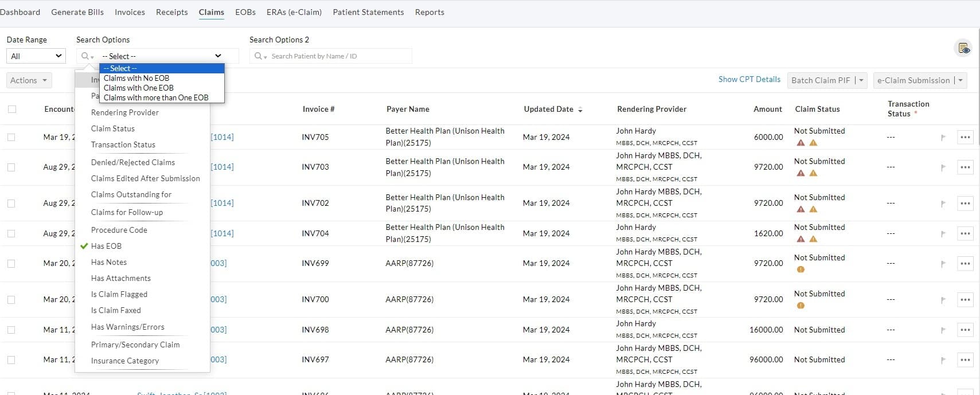Screen dimensions: 980x395
Task: Open the three-dot menu for invoice INV698
Action: (x=965, y=330)
